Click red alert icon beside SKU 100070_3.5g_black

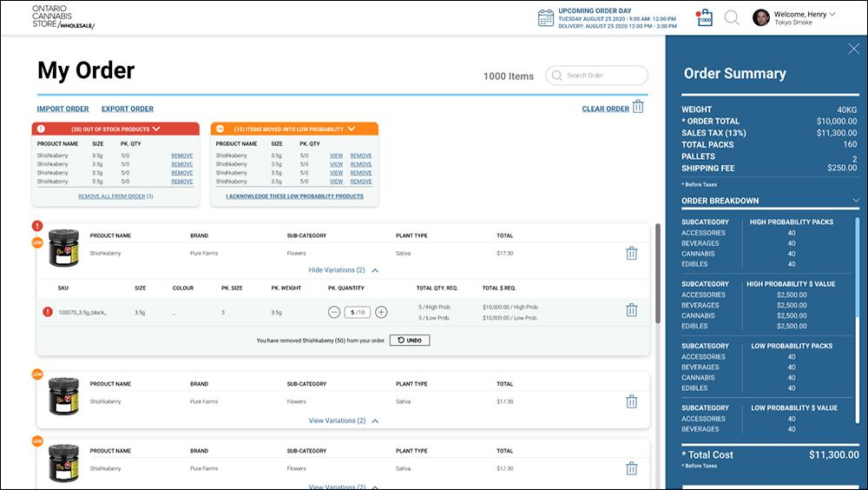(x=48, y=312)
